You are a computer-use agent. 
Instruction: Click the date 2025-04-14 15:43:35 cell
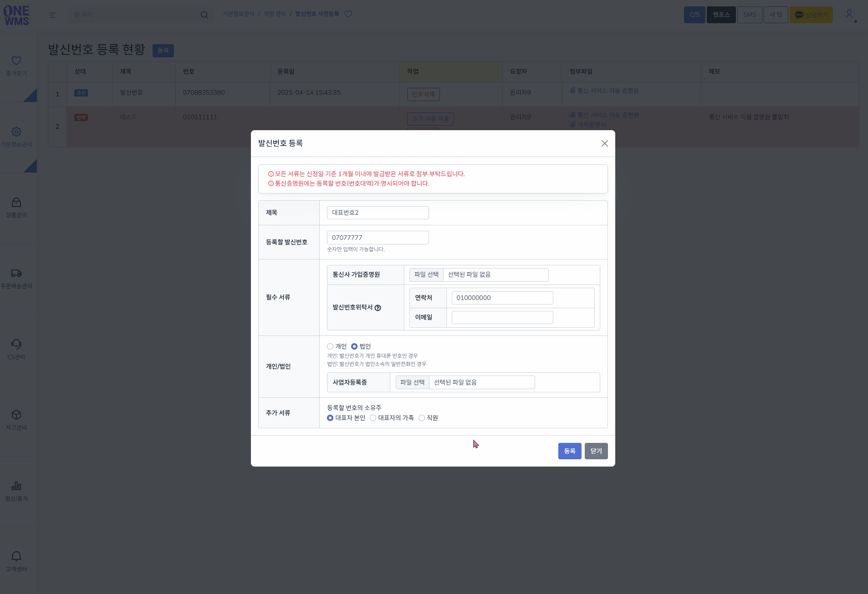point(309,92)
